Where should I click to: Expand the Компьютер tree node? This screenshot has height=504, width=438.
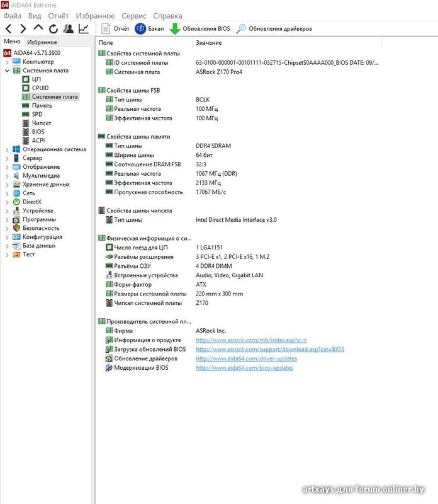pyautogui.click(x=7, y=62)
